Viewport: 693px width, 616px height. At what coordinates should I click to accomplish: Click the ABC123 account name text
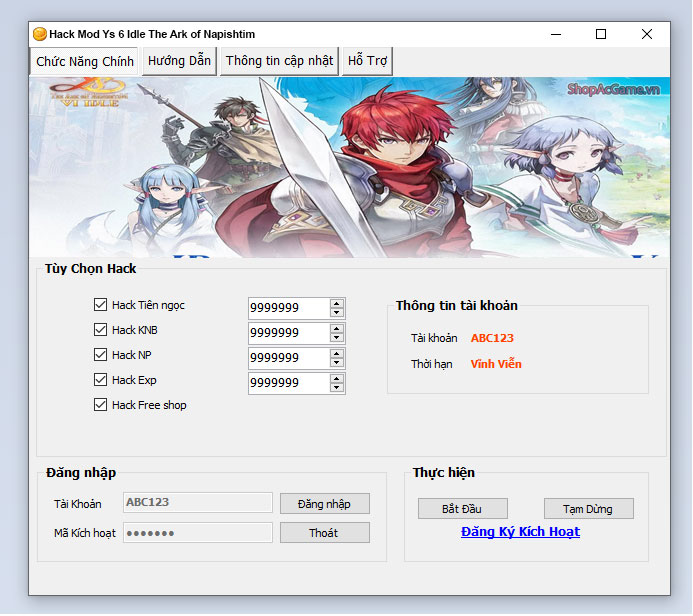coord(492,338)
